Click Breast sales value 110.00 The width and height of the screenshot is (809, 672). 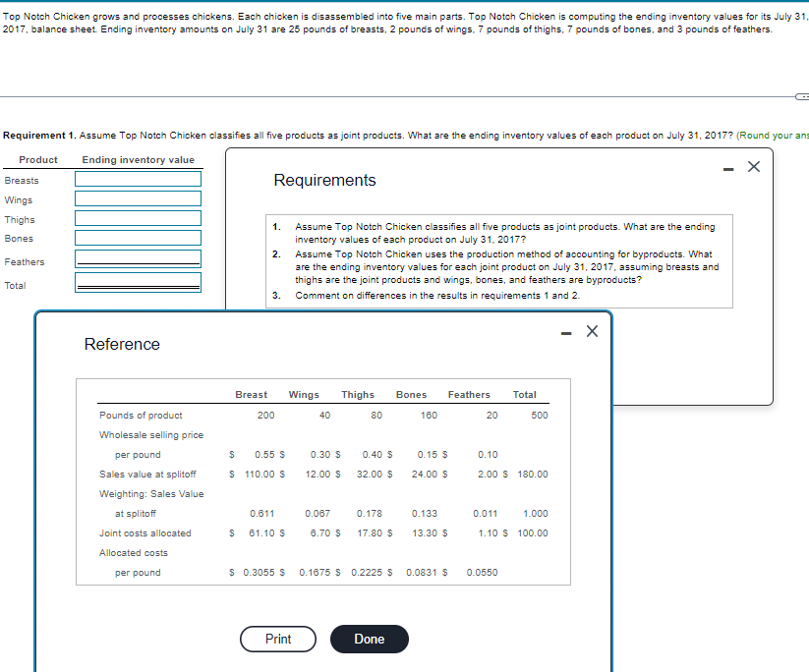tap(260, 474)
